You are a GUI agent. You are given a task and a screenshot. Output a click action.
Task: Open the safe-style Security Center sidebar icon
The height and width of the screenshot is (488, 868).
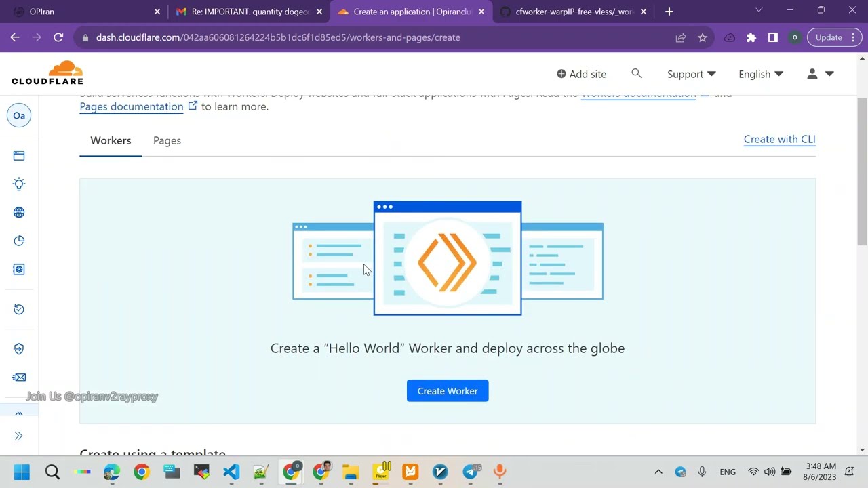pyautogui.click(x=19, y=269)
